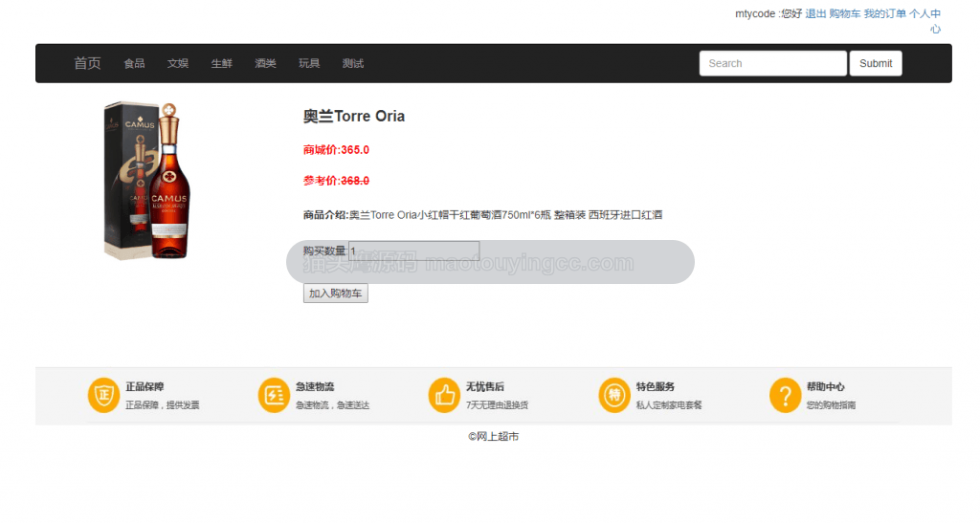Click the 私人定制家电套餐 text
The width and height of the screenshot is (980, 523).
[x=669, y=405]
